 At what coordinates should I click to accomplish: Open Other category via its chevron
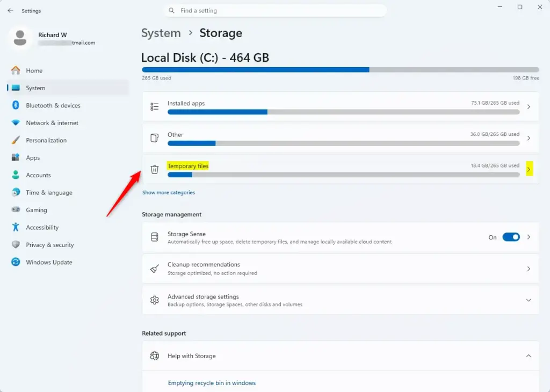(x=529, y=138)
